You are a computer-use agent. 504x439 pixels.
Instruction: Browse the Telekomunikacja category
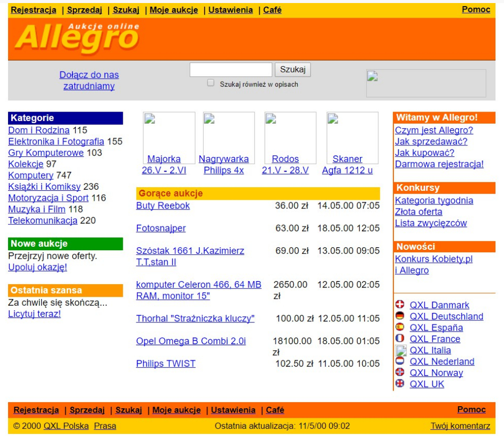tap(43, 221)
